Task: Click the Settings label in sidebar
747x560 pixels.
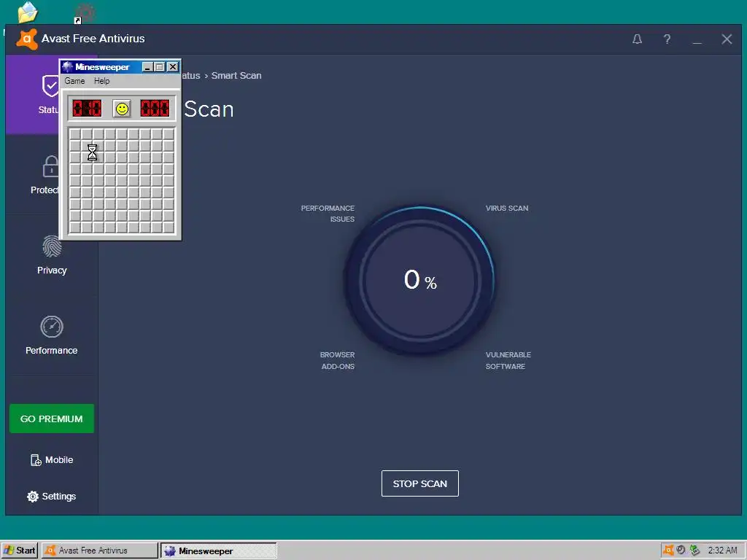Action: click(x=59, y=497)
